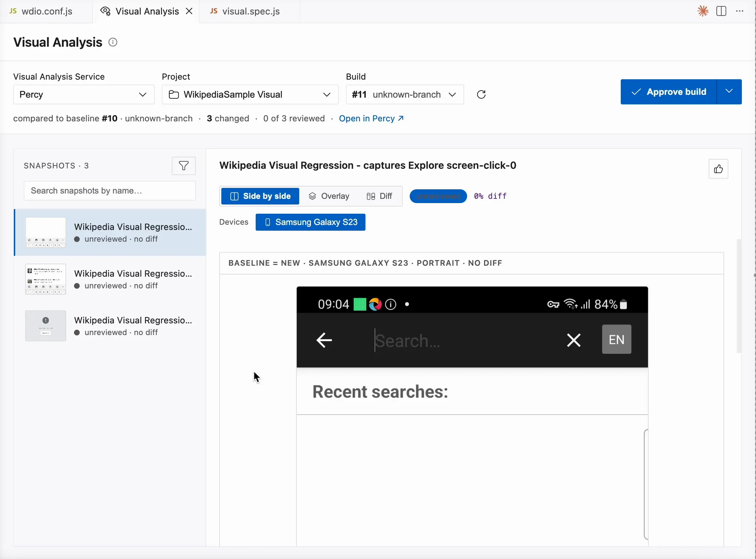Click the 3 changed text
The width and height of the screenshot is (756, 559).
click(228, 119)
